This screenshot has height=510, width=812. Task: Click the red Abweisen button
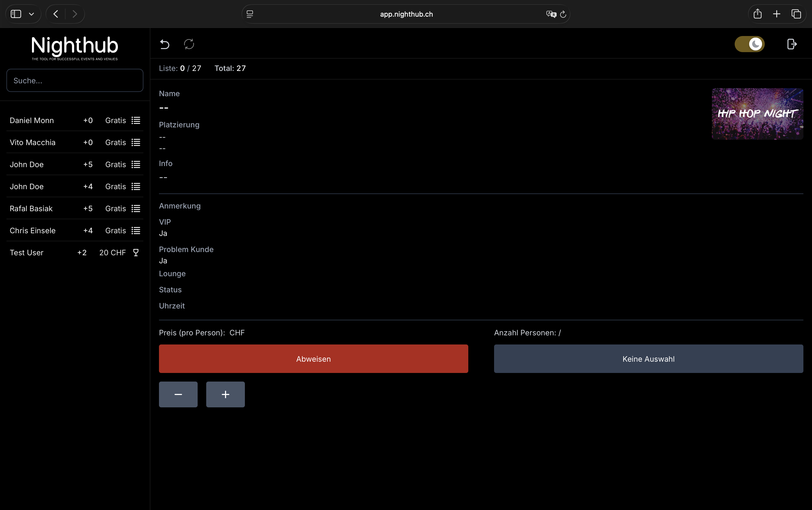coord(313,358)
